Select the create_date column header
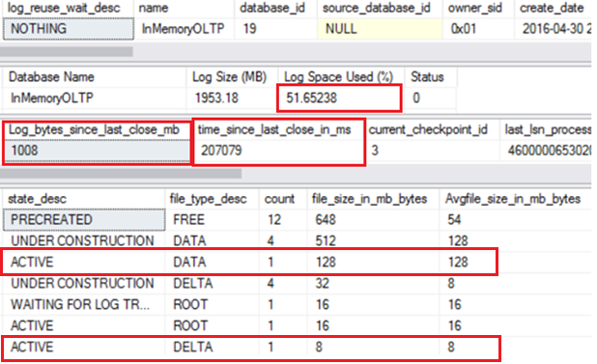This screenshot has width=597, height=364. [552, 8]
